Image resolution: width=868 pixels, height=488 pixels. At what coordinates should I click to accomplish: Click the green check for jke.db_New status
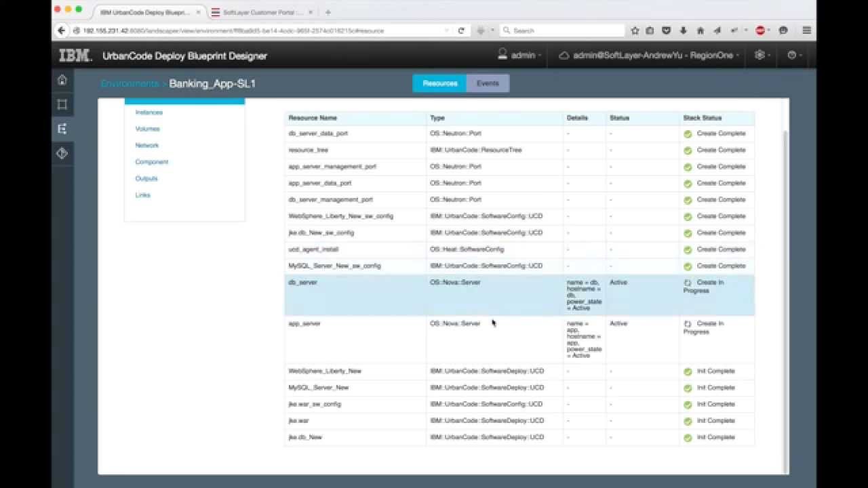coord(688,437)
